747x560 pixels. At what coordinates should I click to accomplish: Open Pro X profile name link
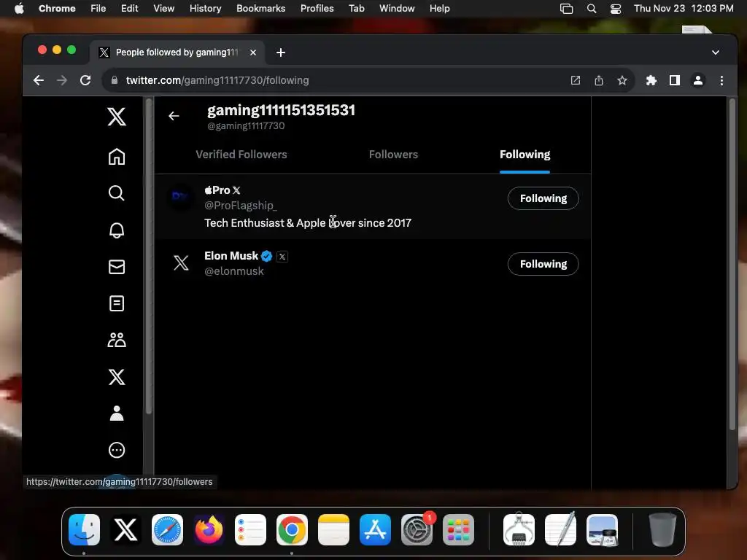pyautogui.click(x=222, y=190)
